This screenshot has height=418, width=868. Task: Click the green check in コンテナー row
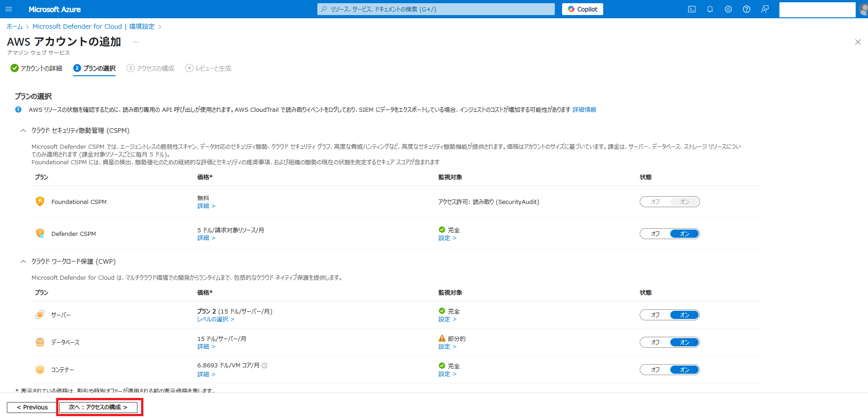coord(442,366)
